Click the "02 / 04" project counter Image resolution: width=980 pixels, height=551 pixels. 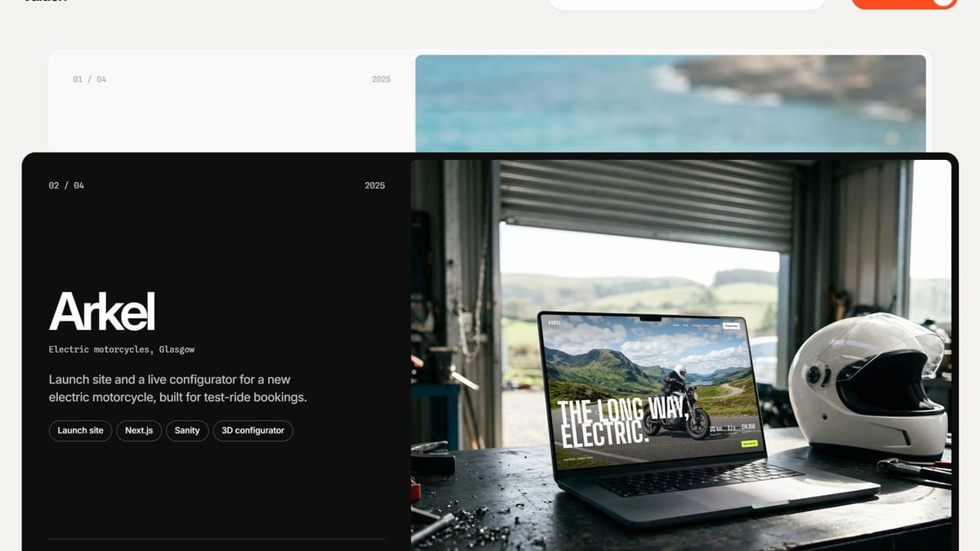66,185
